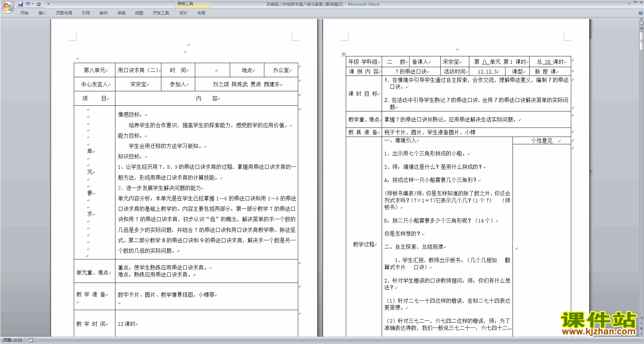Click the 办公室 cell
644x344 pixels.
(281, 70)
